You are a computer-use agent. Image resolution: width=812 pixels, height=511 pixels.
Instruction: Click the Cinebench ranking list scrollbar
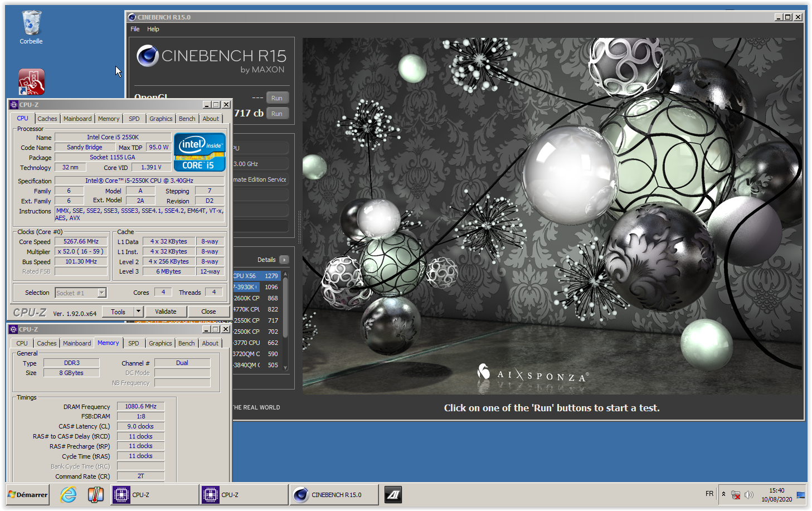[x=285, y=308]
